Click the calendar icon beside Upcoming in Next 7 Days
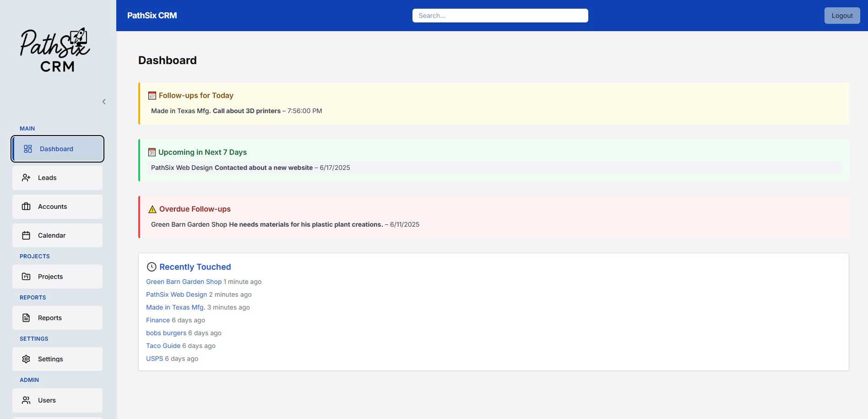This screenshot has width=868, height=419. [151, 152]
